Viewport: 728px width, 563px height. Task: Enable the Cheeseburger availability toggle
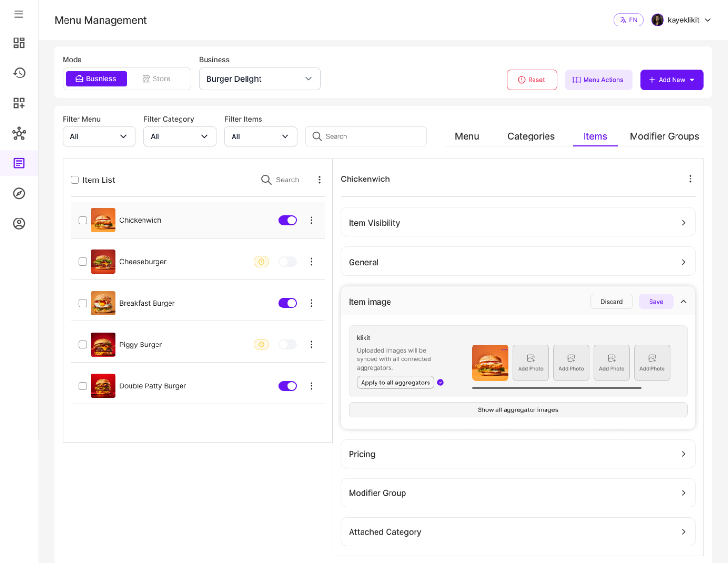point(287,261)
